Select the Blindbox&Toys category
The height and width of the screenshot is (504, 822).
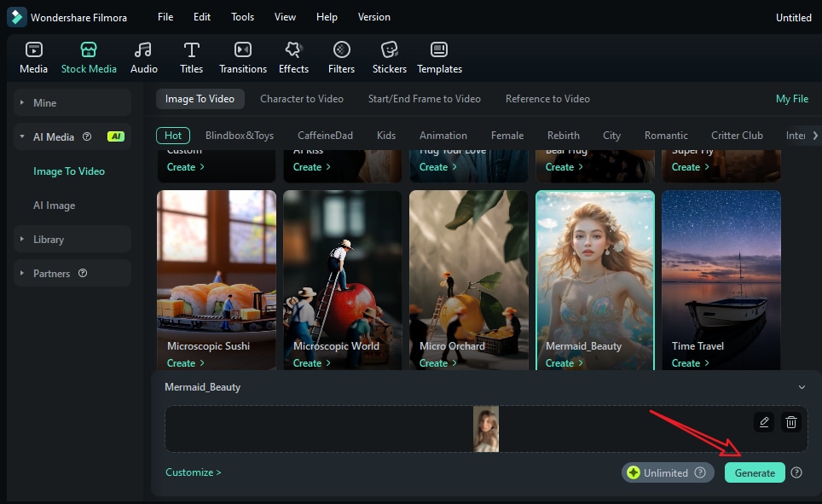(240, 136)
